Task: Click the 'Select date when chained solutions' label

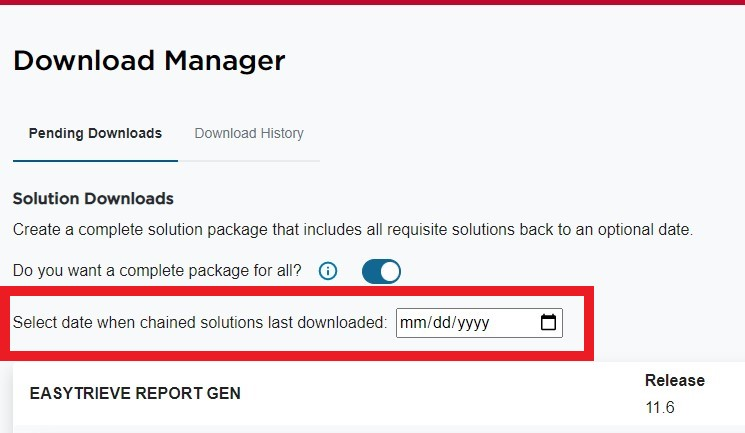Action: click(x=200, y=322)
